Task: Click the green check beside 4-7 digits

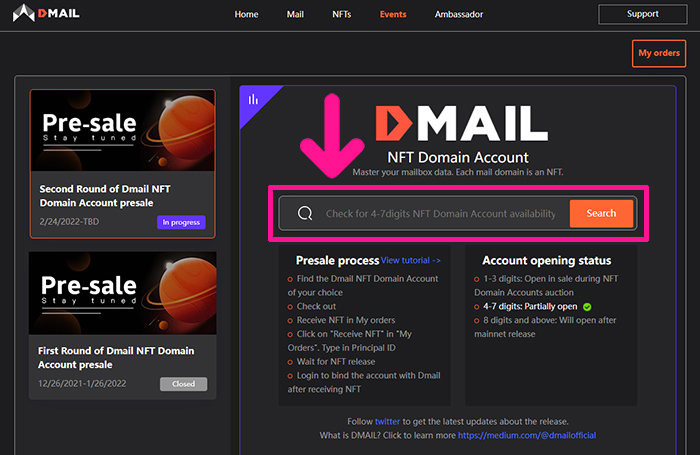Action: click(x=587, y=307)
